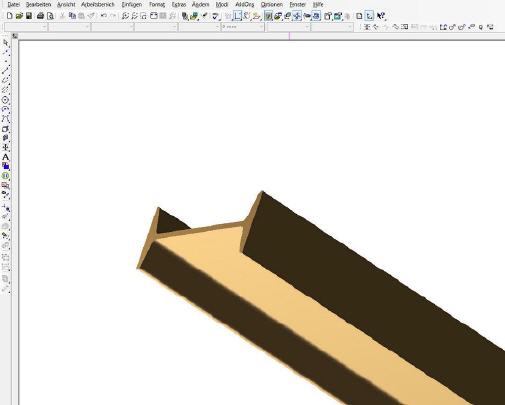
Task: Open the Datei menu
Action: [13, 5]
